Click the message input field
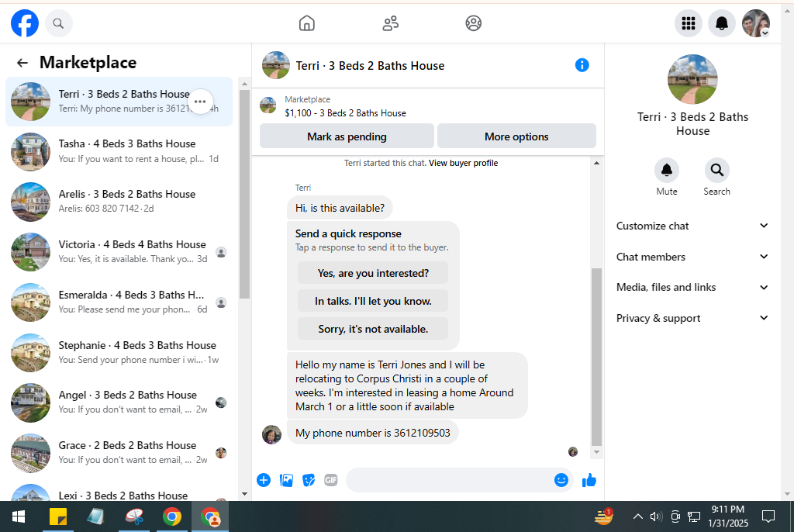794x532 pixels. (450, 480)
